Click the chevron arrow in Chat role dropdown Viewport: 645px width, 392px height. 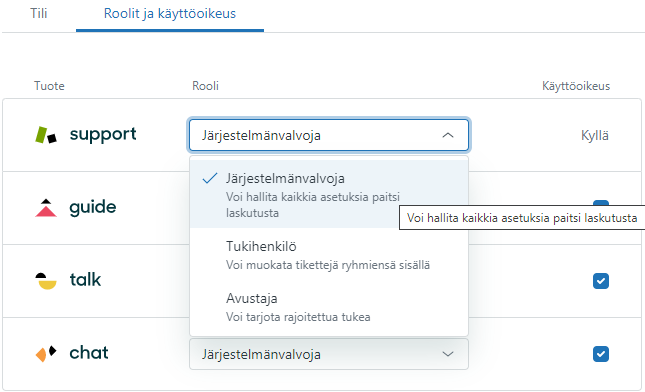tap(448, 354)
